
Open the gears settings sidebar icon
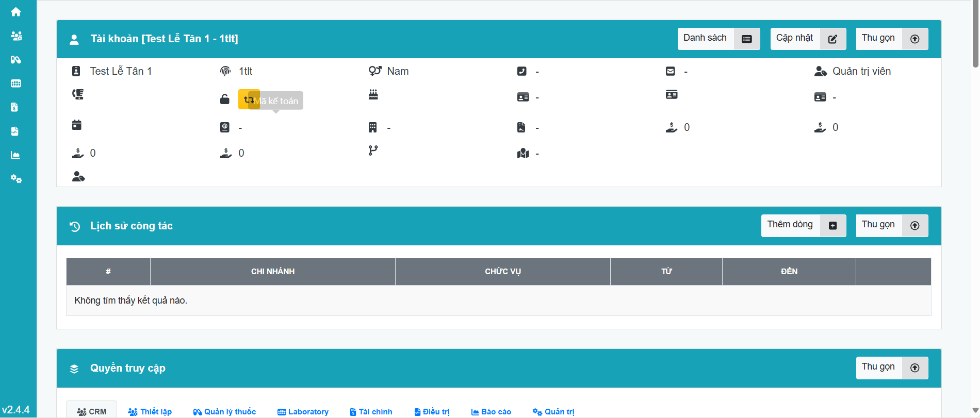pyautogui.click(x=16, y=179)
